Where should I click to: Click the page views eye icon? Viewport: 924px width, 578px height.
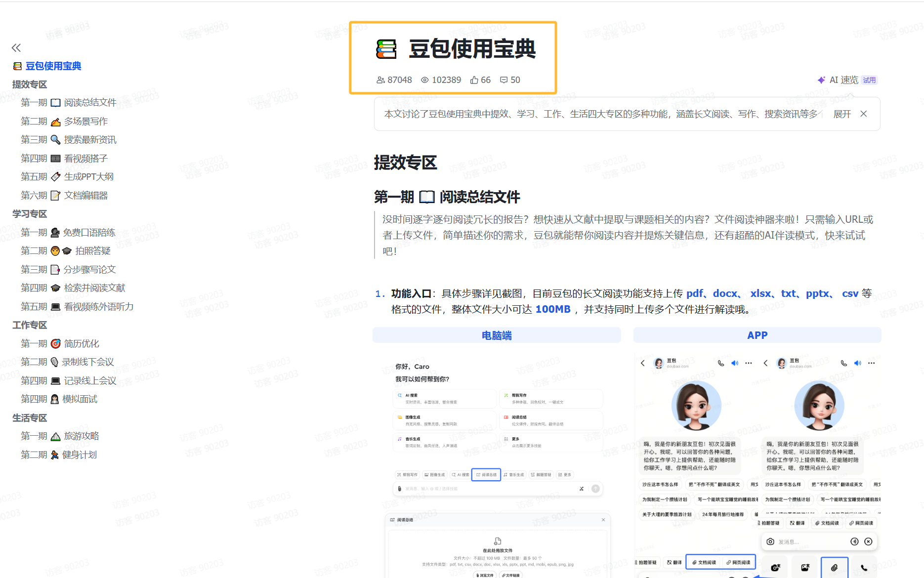[424, 80]
